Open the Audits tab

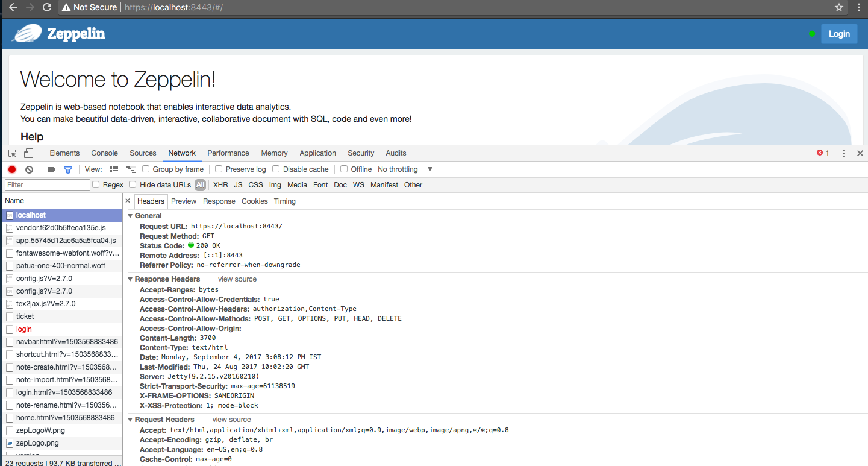click(396, 153)
